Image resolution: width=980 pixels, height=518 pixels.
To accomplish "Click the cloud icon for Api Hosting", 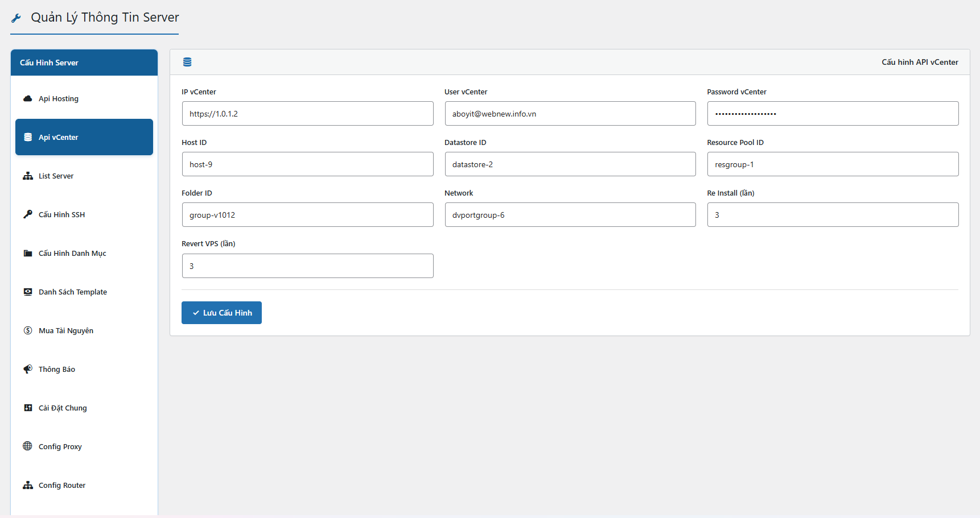I will pyautogui.click(x=27, y=98).
